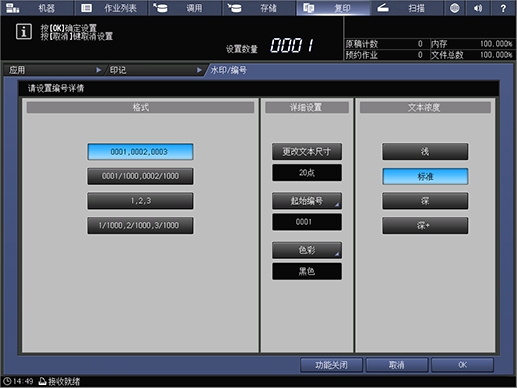
Task: Open the 机器 (Machine) tab
Action: pyautogui.click(x=37, y=8)
